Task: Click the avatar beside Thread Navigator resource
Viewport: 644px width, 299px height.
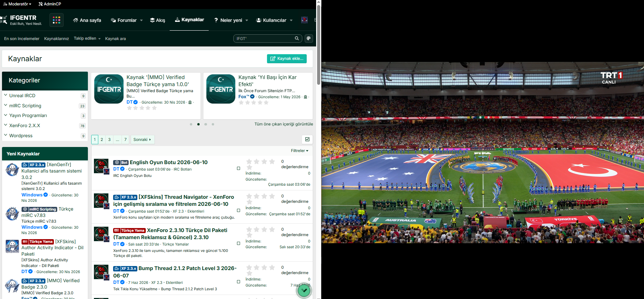Action: 101,201
